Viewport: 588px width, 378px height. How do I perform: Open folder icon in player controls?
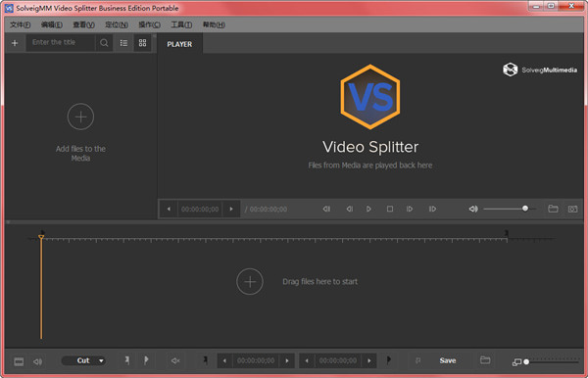pyautogui.click(x=553, y=209)
